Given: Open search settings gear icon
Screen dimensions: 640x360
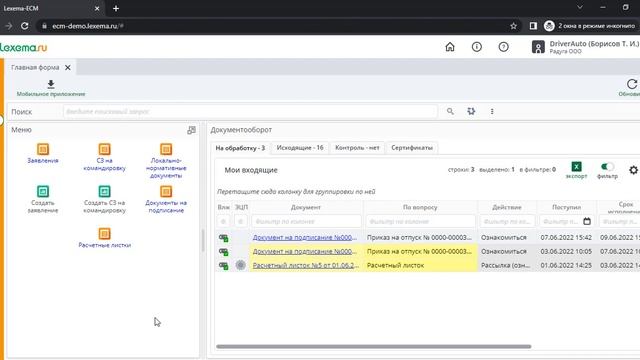Looking at the screenshot, I should [471, 111].
